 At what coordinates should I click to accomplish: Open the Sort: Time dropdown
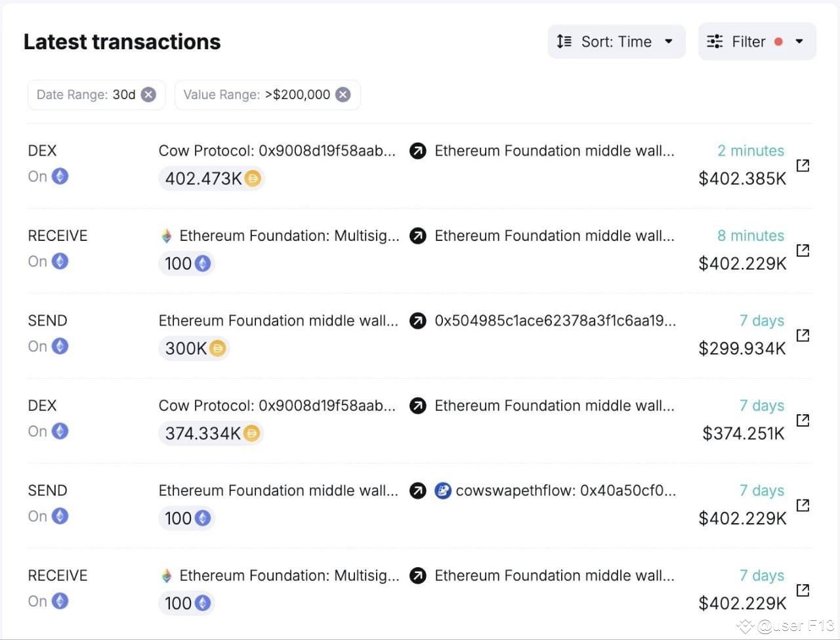669,41
